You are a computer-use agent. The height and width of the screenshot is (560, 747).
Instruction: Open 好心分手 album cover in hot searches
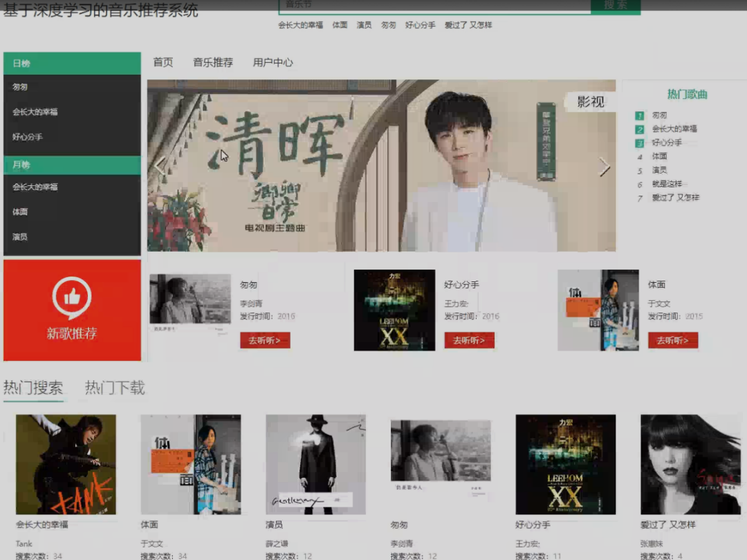pyautogui.click(x=566, y=465)
